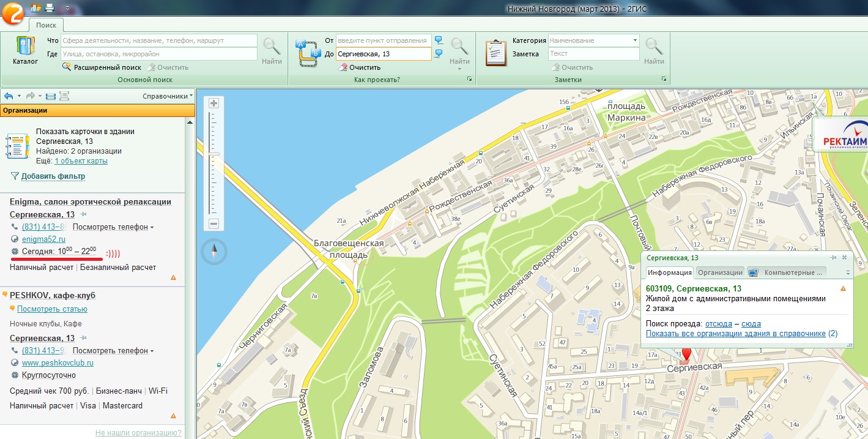Click the Где location field
This screenshot has width=868, height=439.
pos(159,54)
